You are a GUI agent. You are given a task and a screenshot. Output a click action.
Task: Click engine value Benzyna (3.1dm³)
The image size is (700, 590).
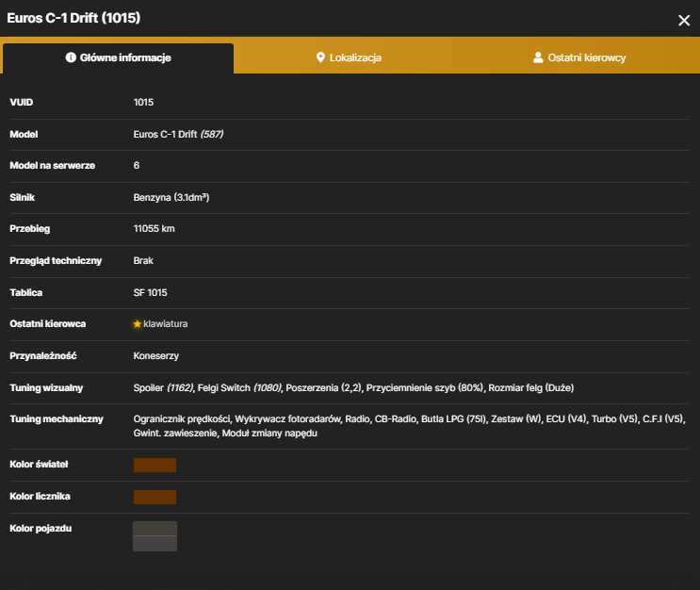[x=171, y=197]
